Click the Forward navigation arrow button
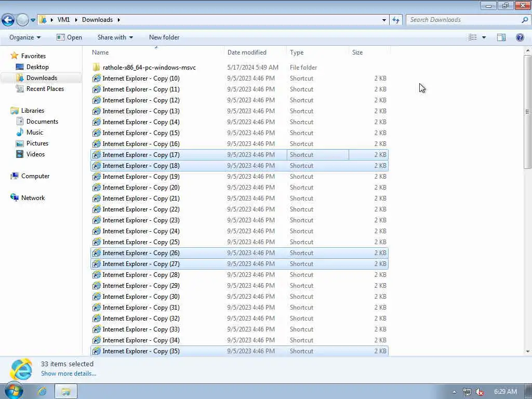Viewport: 532px width, 399px height. [x=22, y=20]
